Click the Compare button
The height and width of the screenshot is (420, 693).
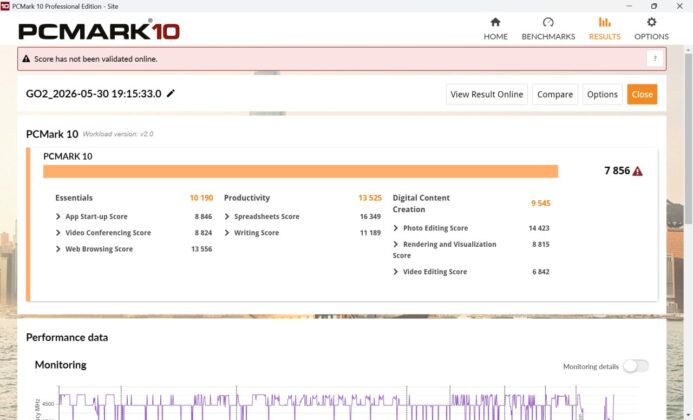coord(555,94)
